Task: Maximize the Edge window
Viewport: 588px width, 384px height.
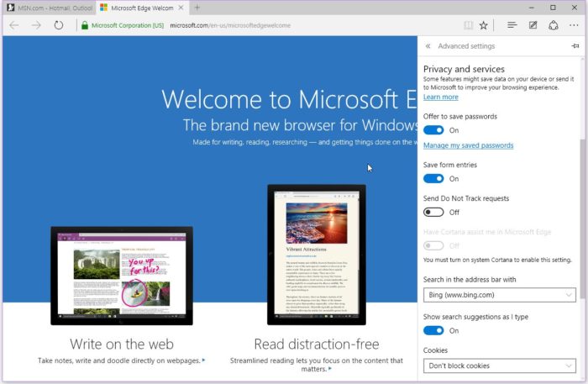Action: tap(553, 8)
